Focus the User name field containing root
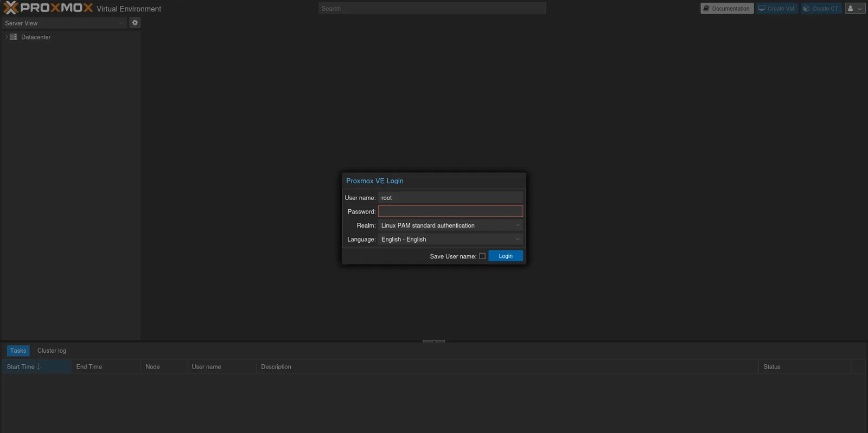 (450, 198)
